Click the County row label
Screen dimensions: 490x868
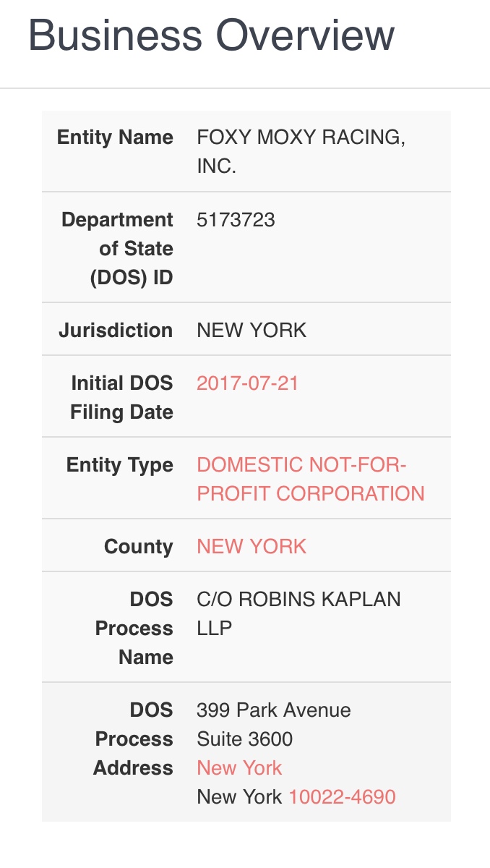(139, 546)
